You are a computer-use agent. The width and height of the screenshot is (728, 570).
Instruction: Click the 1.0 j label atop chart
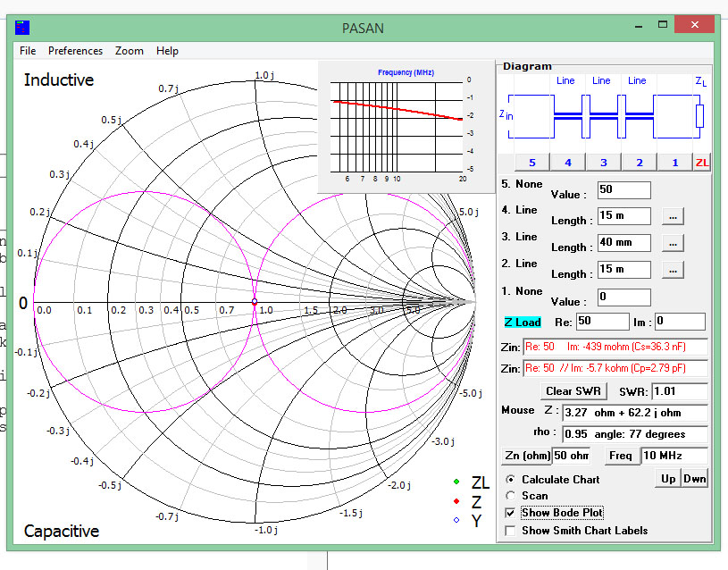point(264,75)
